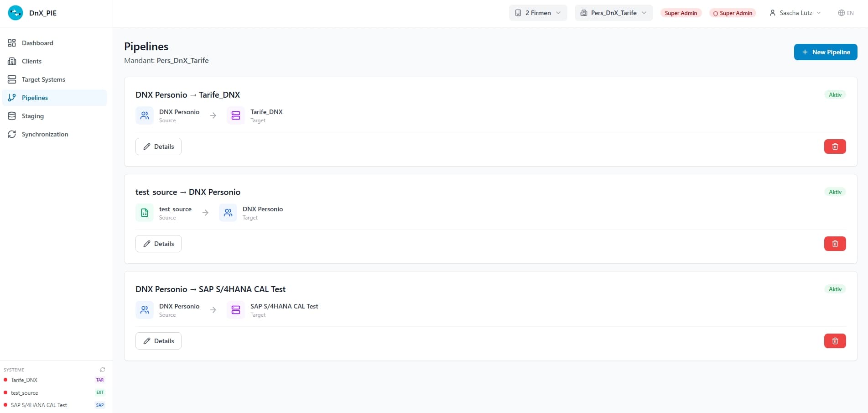Click the green test_source file icon

pyautogui.click(x=145, y=213)
